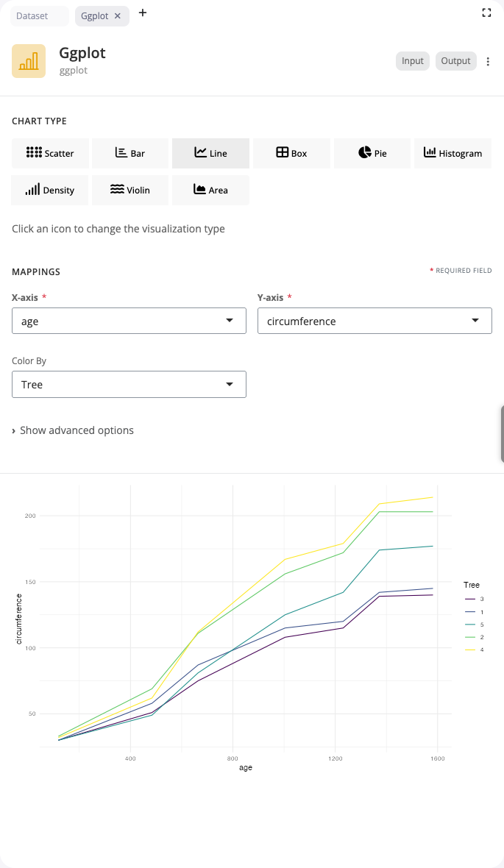The height and width of the screenshot is (868, 504).
Task: Switch to the Histogram chart type
Action: coord(452,153)
